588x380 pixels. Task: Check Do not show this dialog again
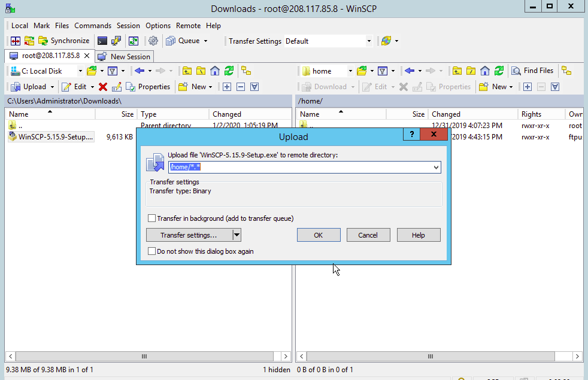151,251
